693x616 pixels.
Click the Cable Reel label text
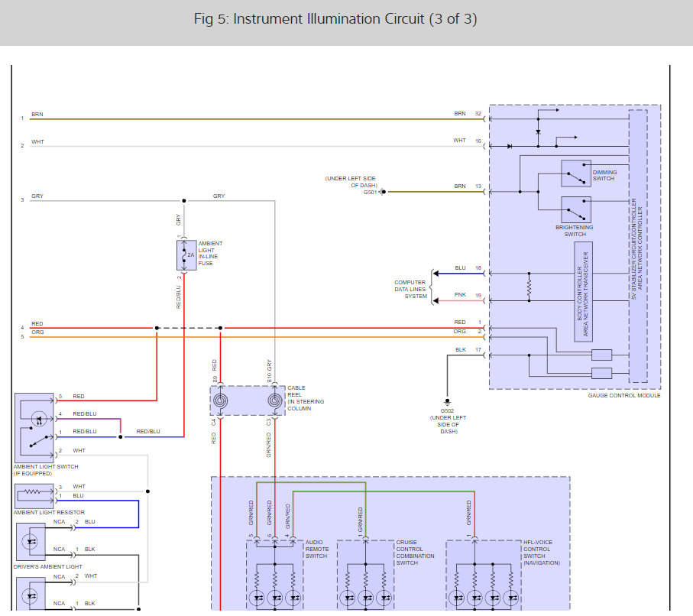[x=306, y=398]
